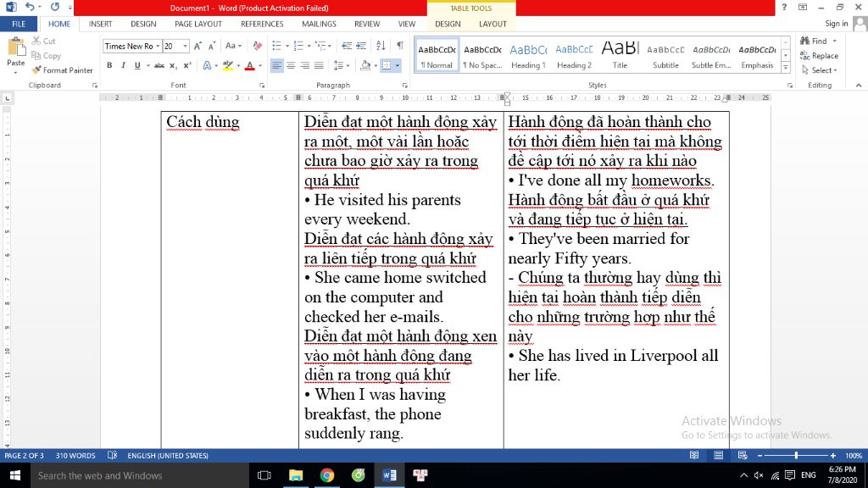The width and height of the screenshot is (868, 488).
Task: Click the Paste clipboard icon
Action: [16, 48]
